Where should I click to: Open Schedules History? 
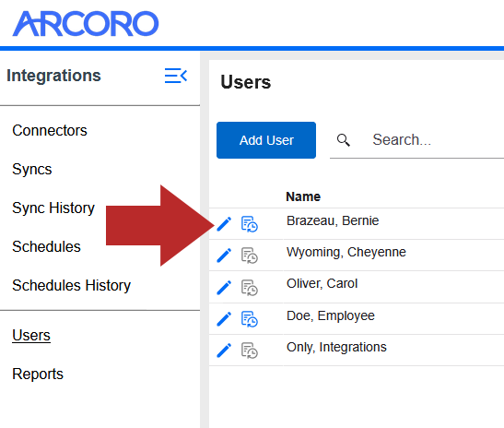(x=71, y=285)
